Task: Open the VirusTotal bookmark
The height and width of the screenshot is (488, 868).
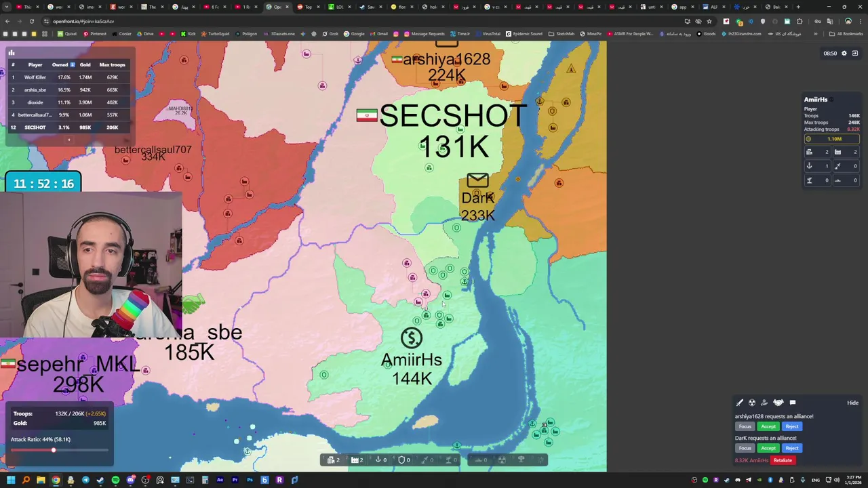Action: coord(488,34)
